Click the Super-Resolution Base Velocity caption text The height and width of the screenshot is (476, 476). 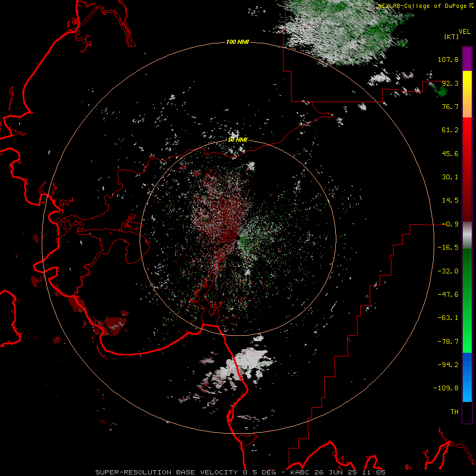pos(241,472)
